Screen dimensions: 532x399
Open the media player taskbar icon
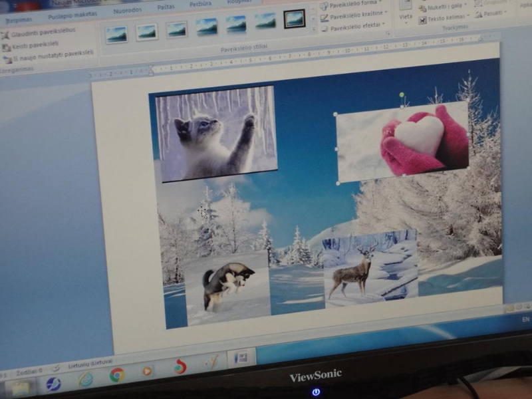click(147, 371)
